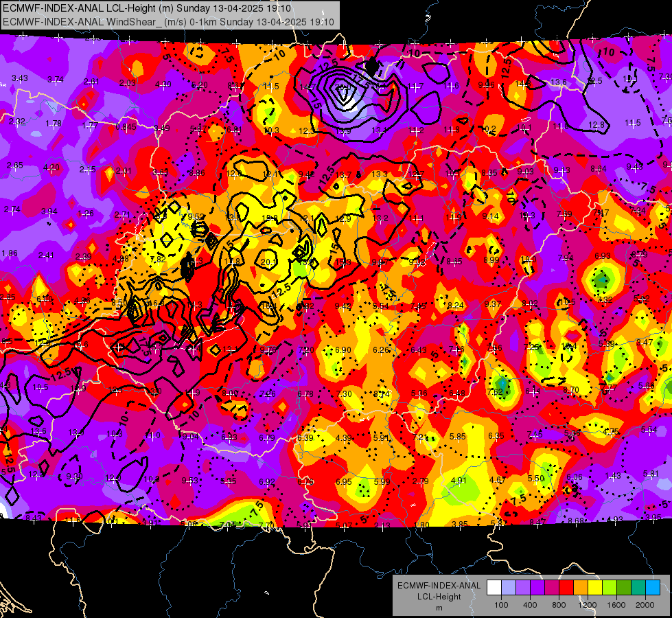Click the legend value 1600

616,605
